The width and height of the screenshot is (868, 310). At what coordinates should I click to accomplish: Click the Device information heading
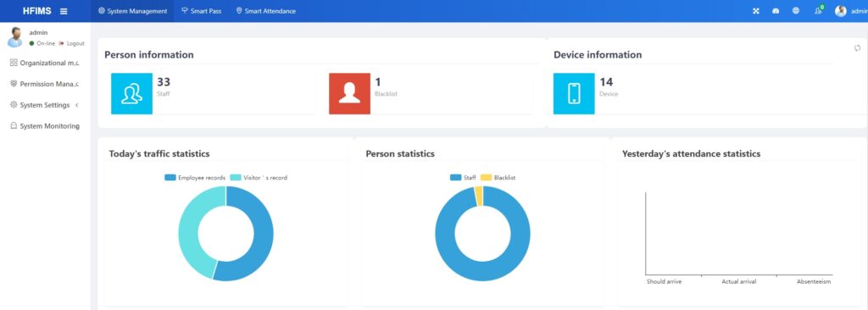(598, 55)
